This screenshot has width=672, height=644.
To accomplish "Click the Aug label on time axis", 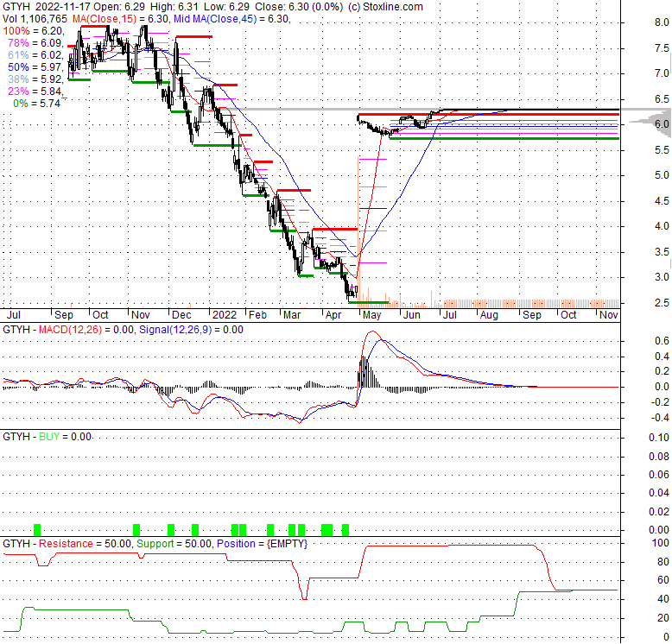I will (x=489, y=315).
